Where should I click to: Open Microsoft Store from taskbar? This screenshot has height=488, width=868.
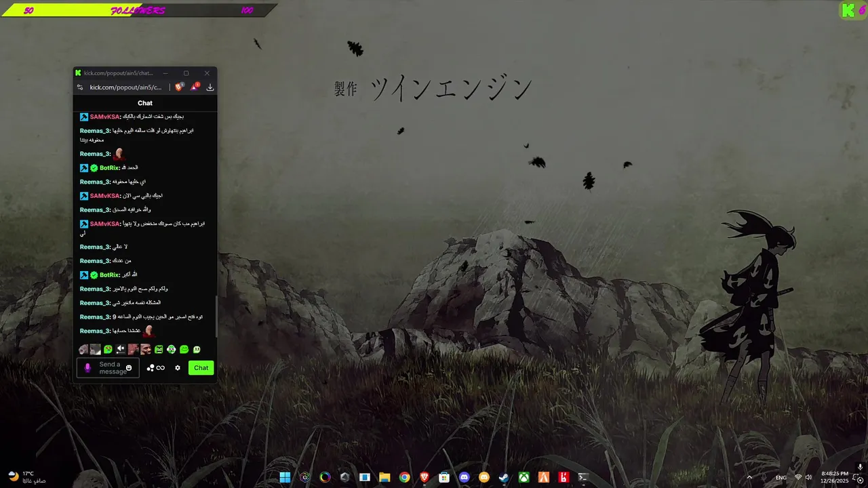pos(444,477)
